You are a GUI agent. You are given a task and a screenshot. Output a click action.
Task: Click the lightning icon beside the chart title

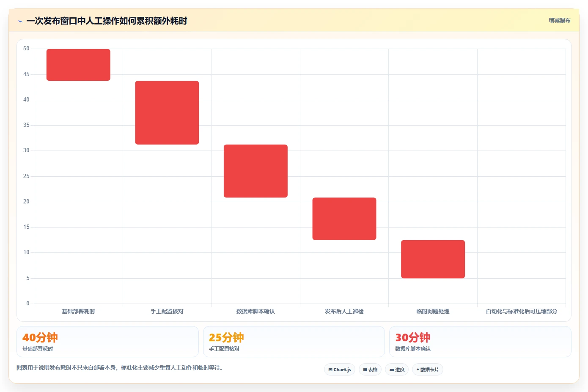(20, 21)
